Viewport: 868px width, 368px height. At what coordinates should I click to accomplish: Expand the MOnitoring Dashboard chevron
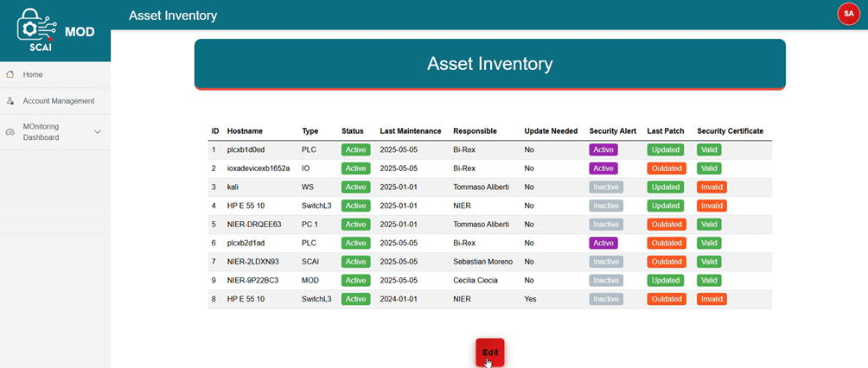98,131
